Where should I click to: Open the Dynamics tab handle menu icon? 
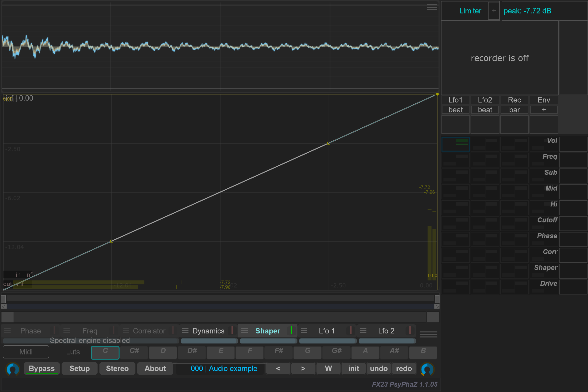click(185, 331)
